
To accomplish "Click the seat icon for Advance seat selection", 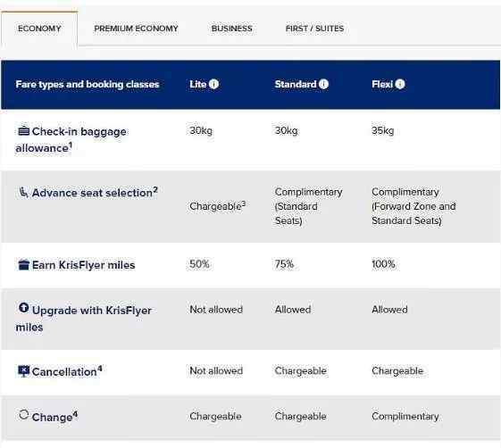I will coord(23,192).
